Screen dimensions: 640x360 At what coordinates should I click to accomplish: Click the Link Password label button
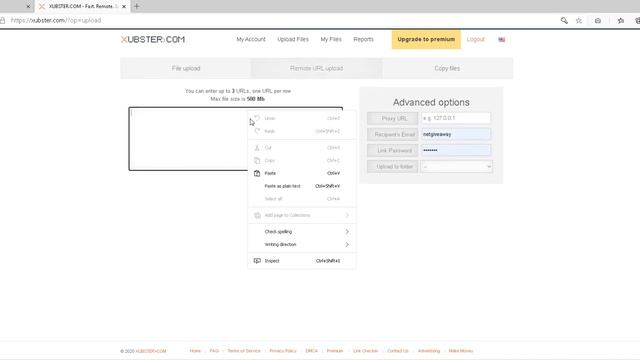pyautogui.click(x=393, y=150)
